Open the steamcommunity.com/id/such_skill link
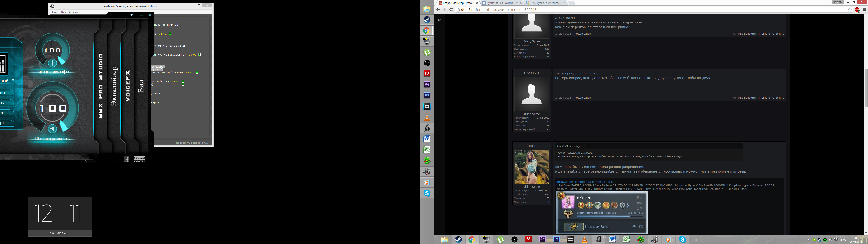Screen dimensions: 868x244 pos(585,182)
